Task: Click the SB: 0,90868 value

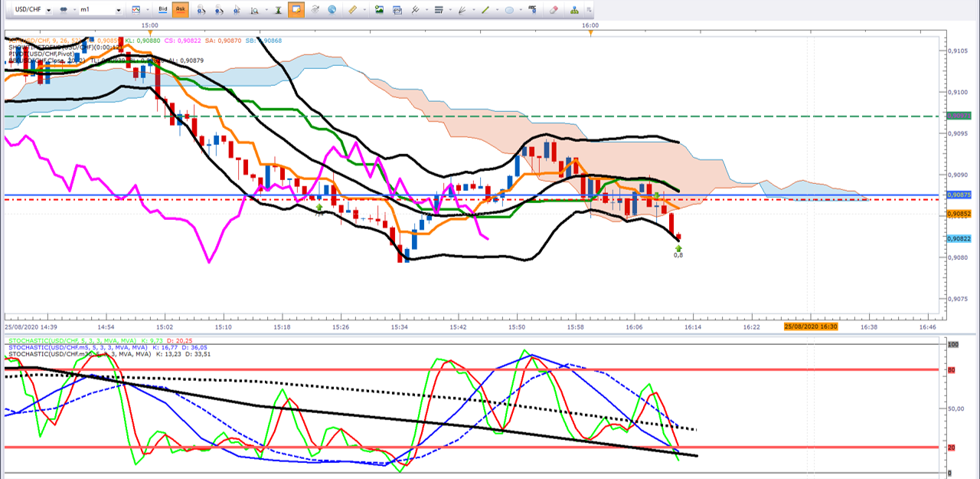Action: point(263,41)
